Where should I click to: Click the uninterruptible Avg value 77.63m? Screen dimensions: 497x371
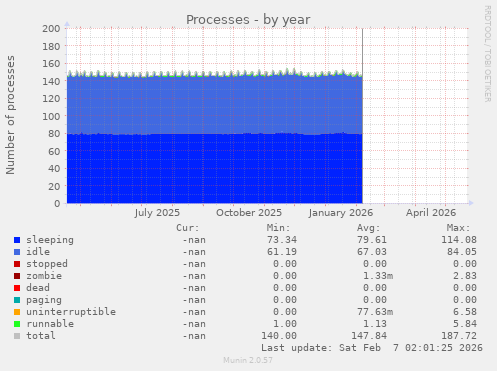375,312
